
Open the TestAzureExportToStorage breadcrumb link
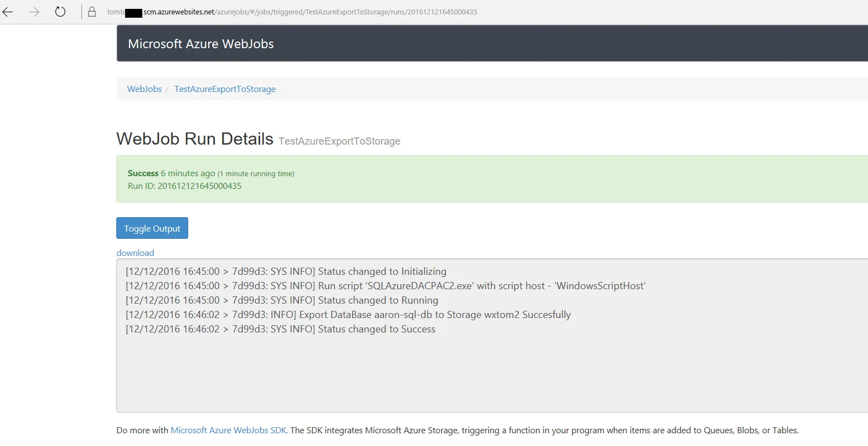(225, 89)
